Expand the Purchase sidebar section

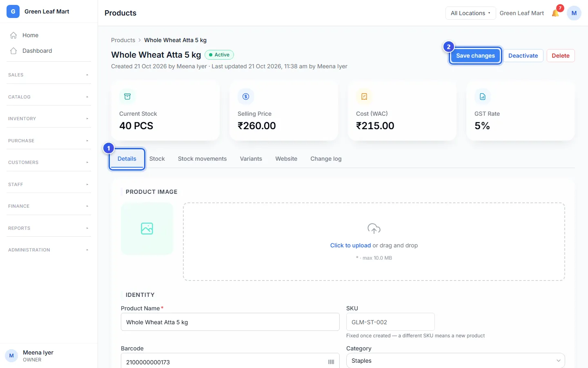click(x=49, y=141)
